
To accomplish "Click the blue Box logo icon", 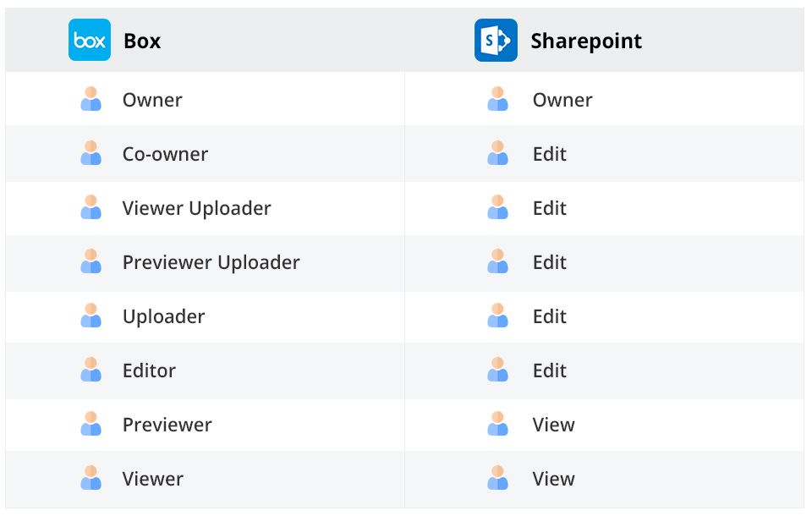I will point(90,40).
